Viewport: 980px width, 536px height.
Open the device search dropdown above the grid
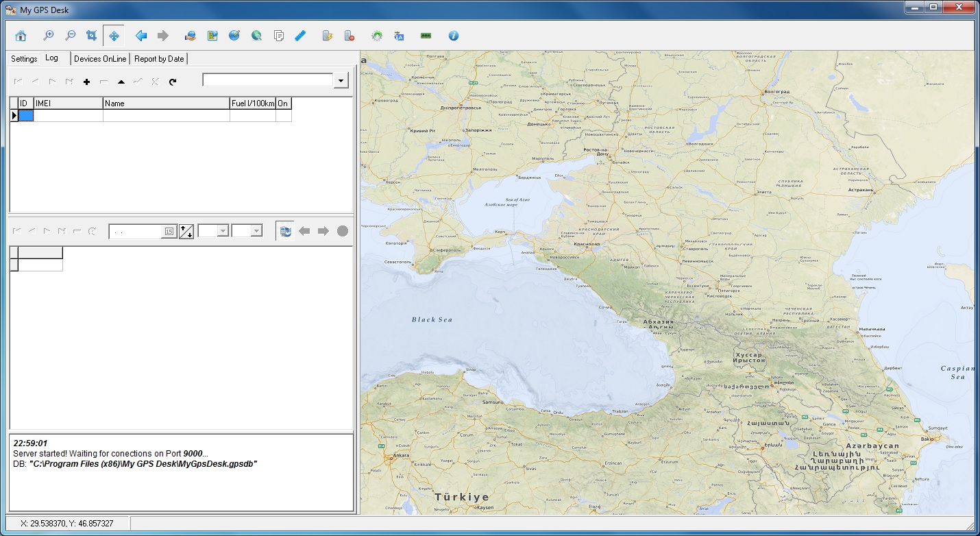pos(341,81)
